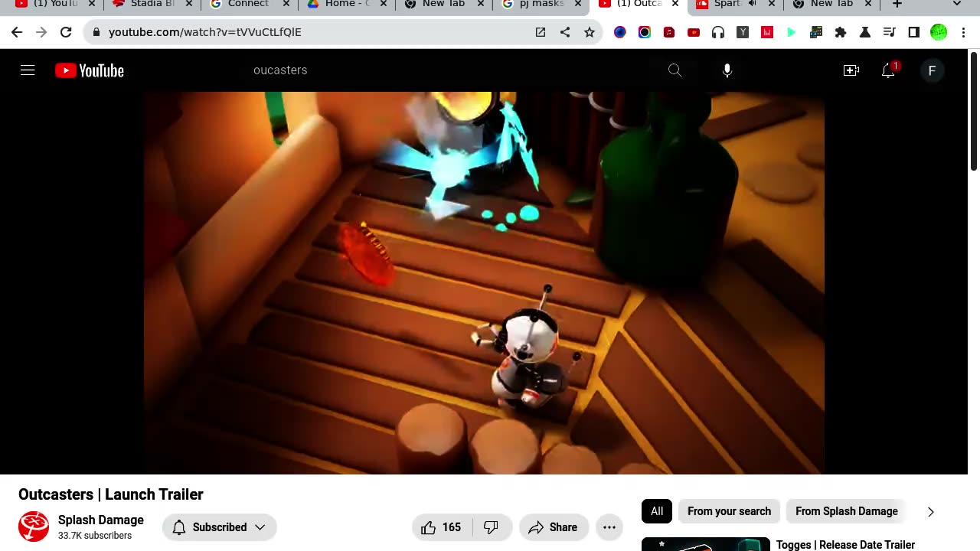The width and height of the screenshot is (980, 551).
Task: Click the "33.7K subscribers" text
Action: (x=95, y=536)
